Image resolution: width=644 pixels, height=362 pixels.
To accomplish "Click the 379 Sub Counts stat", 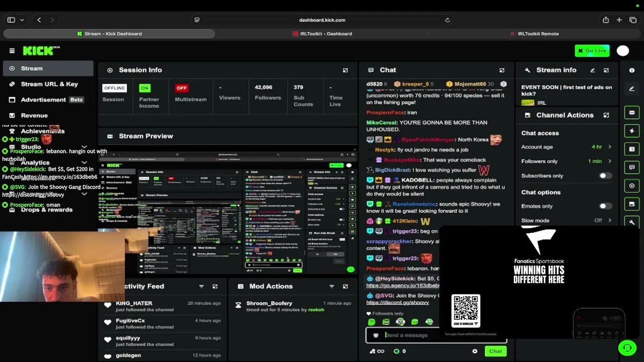I will (303, 96).
